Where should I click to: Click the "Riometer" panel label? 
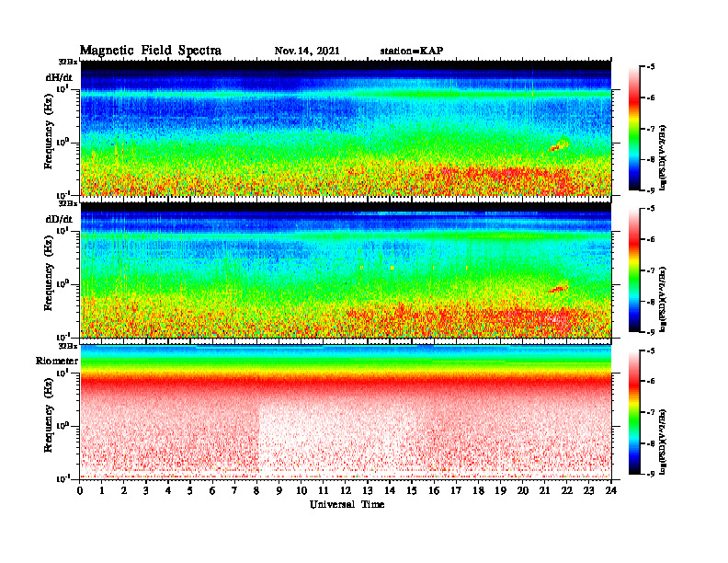[57, 361]
